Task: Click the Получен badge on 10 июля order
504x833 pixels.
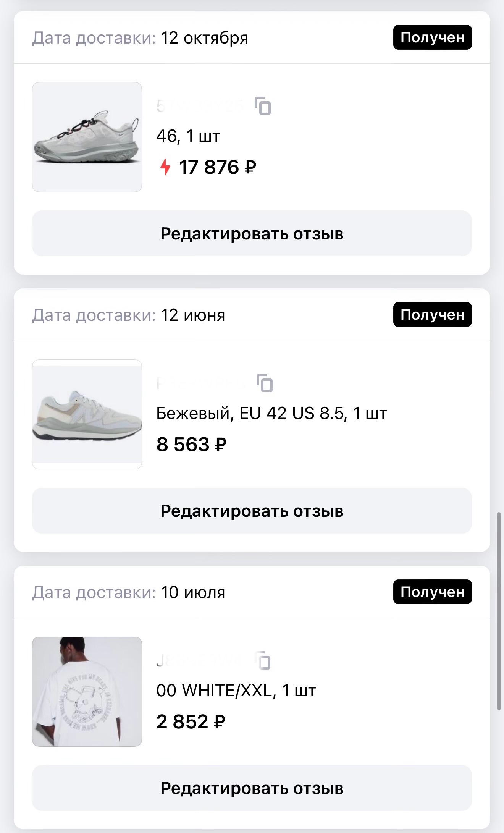Action: pos(432,592)
